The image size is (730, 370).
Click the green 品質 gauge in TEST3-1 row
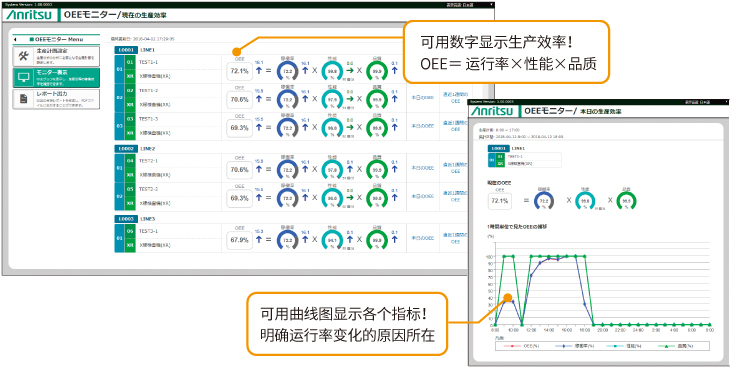tap(377, 239)
